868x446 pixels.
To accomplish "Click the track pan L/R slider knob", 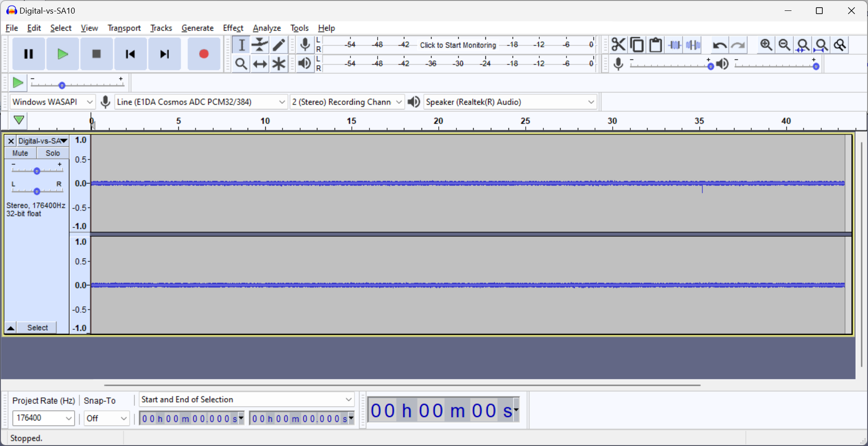I will [x=37, y=191].
